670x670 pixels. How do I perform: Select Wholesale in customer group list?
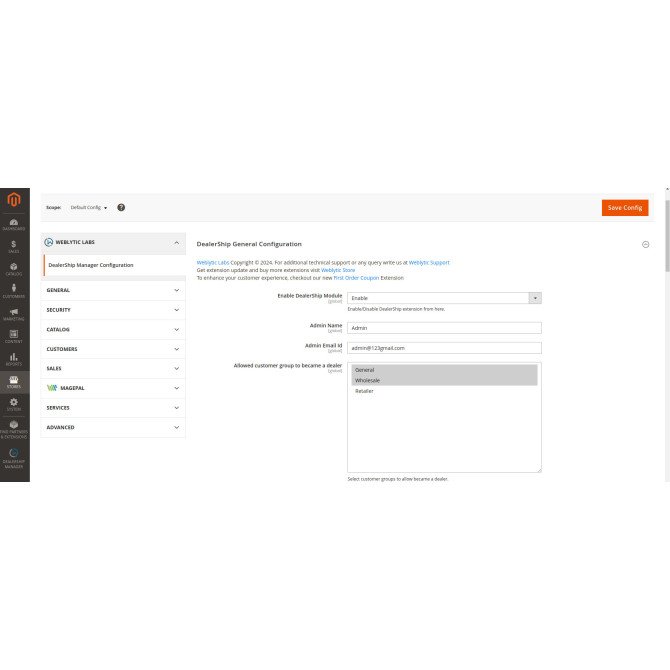click(x=444, y=380)
